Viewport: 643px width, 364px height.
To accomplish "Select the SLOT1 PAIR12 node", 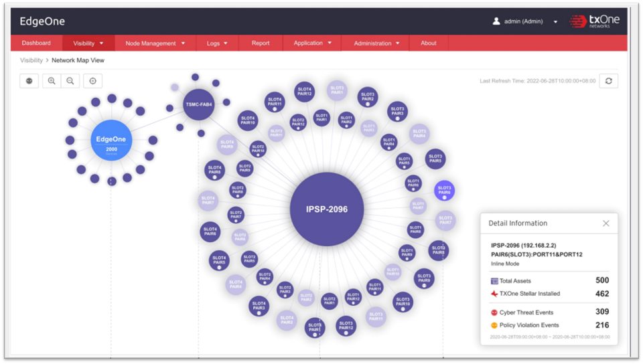I will tap(353, 297).
